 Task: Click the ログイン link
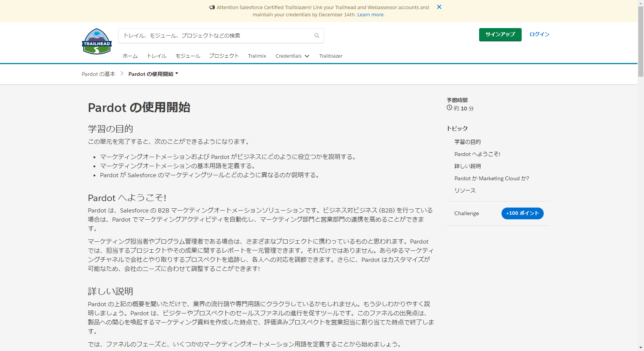[x=539, y=34]
